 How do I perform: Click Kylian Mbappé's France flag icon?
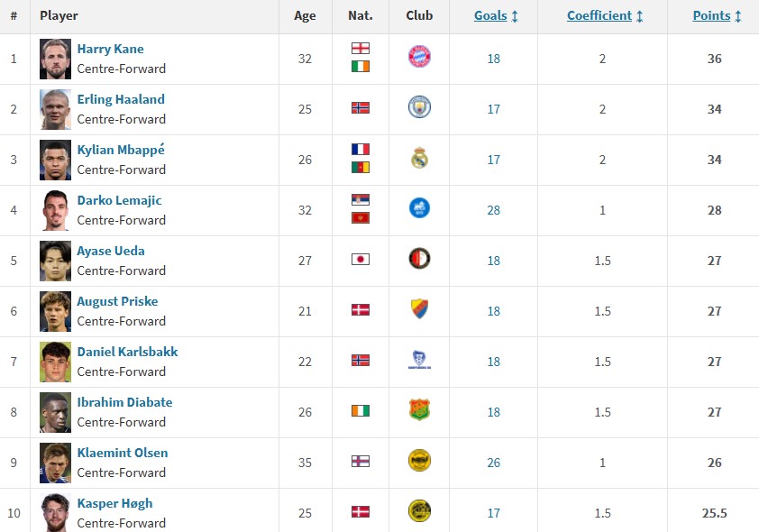click(x=361, y=150)
